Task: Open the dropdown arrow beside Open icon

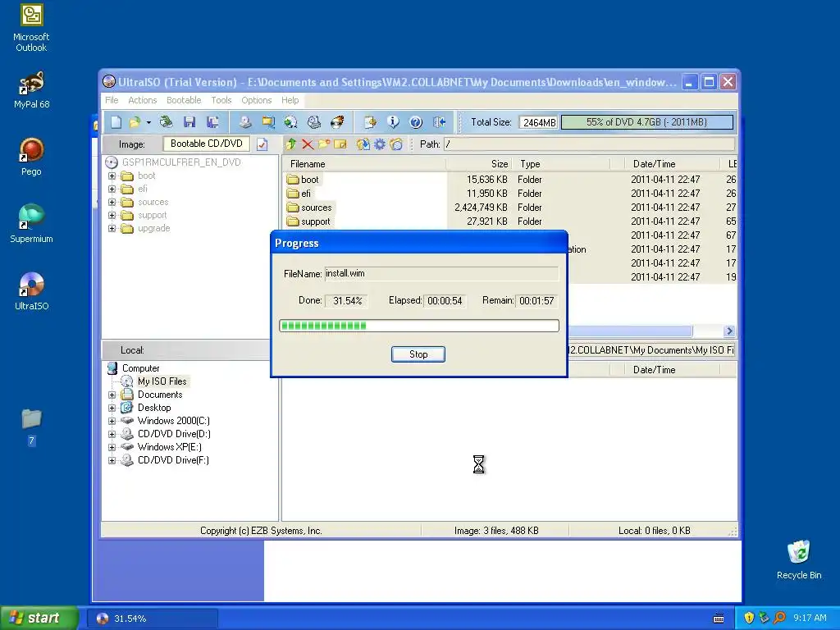Action: pyautogui.click(x=148, y=123)
